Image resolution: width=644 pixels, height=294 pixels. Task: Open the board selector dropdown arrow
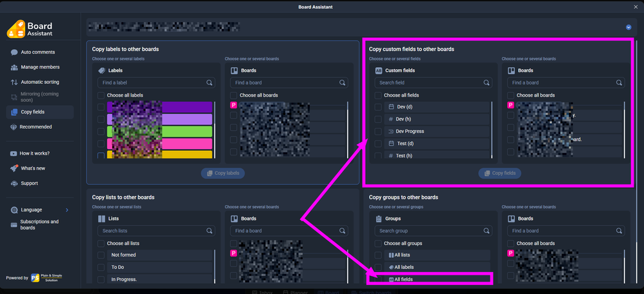pyautogui.click(x=629, y=27)
